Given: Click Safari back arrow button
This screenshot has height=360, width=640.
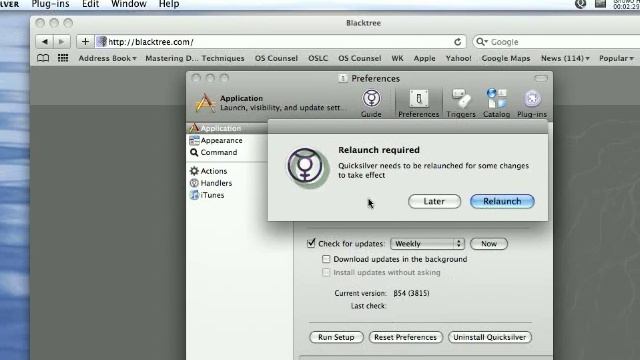Looking at the screenshot, I should (44, 42).
